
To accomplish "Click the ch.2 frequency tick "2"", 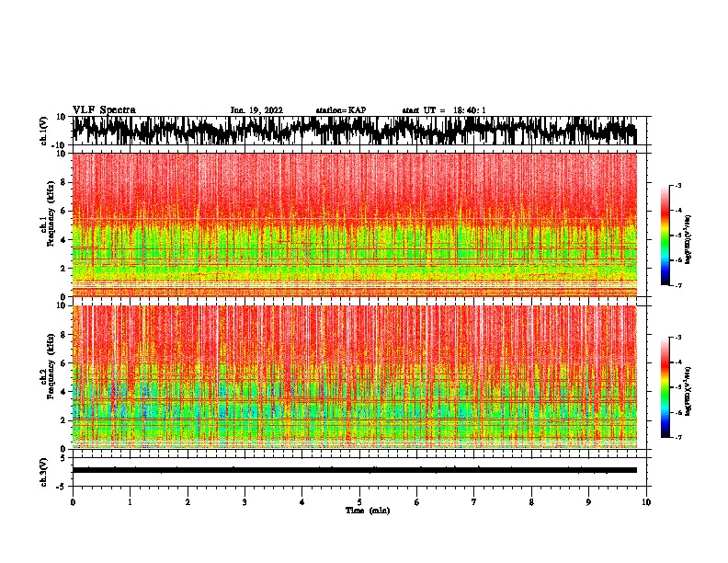I will click(64, 420).
